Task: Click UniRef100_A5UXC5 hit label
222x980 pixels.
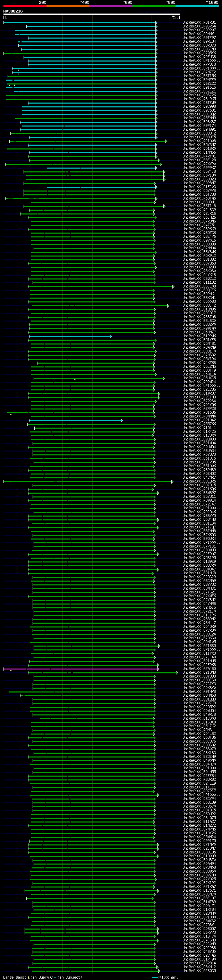Action: tap(199, 378)
